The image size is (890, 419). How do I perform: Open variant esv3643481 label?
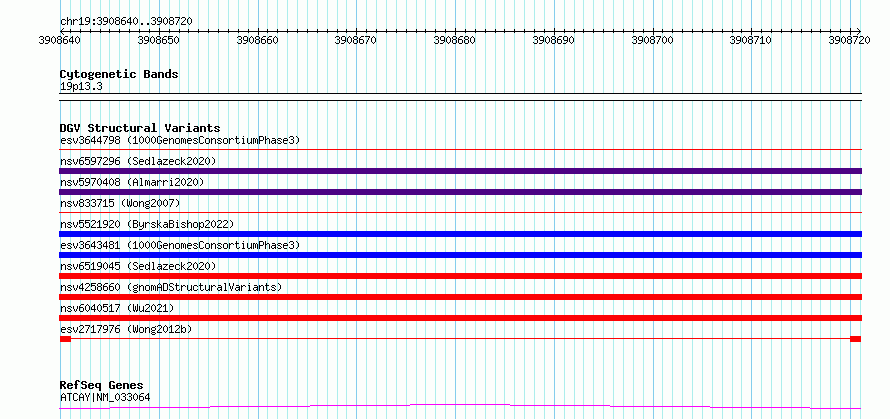tap(180, 245)
